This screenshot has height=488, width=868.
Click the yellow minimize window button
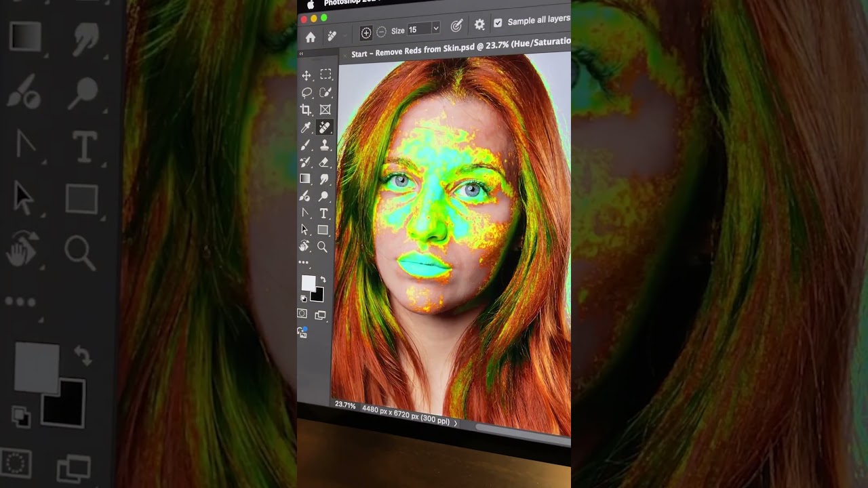click(x=314, y=19)
